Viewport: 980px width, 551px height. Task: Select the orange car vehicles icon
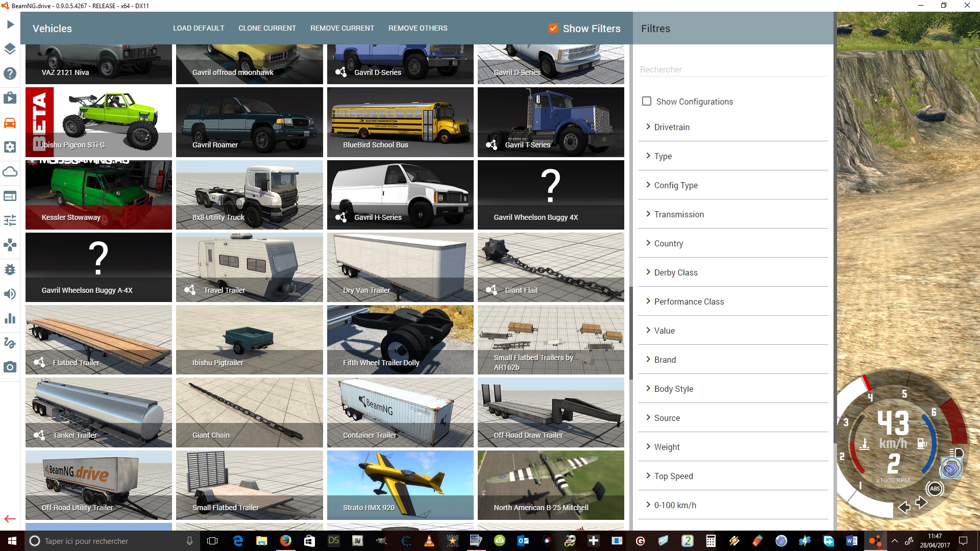tap(10, 122)
